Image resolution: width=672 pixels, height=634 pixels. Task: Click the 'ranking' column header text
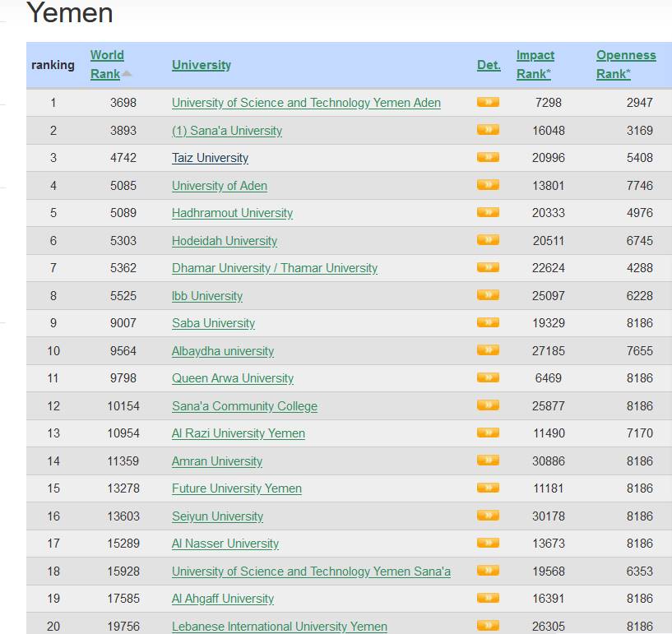pyautogui.click(x=53, y=65)
